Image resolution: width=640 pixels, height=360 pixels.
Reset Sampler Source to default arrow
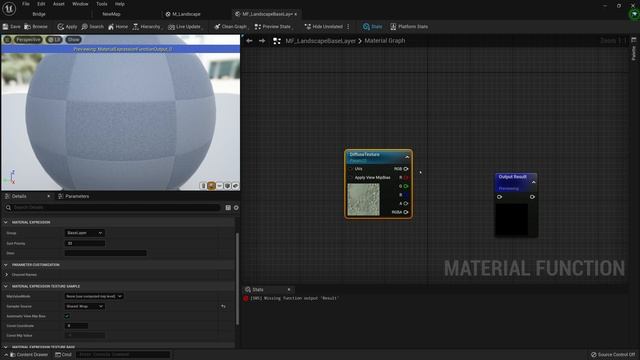click(x=223, y=306)
